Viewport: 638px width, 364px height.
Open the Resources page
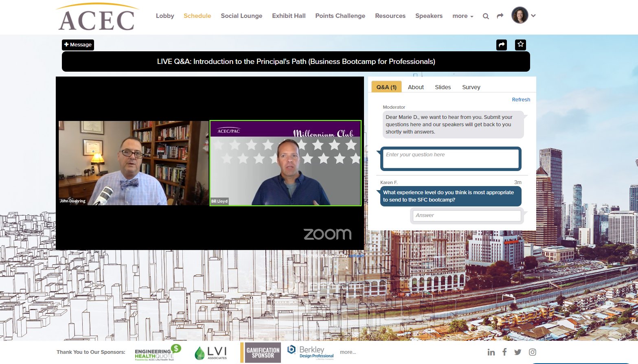click(390, 16)
